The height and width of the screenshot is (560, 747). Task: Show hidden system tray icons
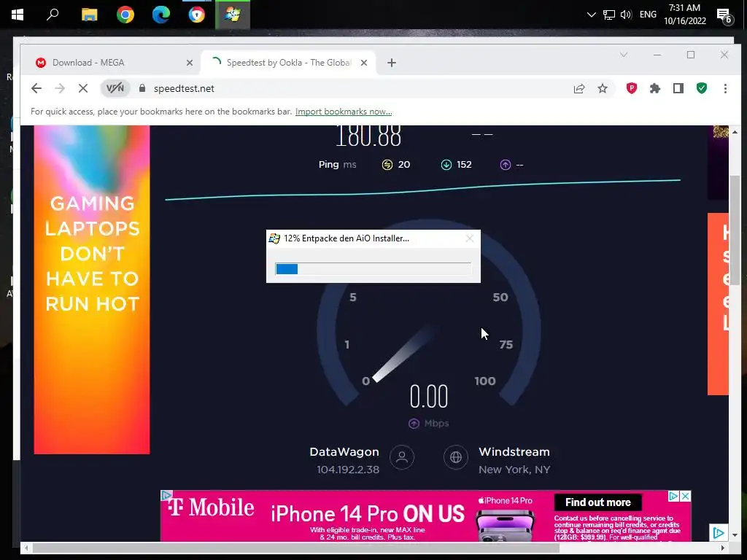coord(591,15)
